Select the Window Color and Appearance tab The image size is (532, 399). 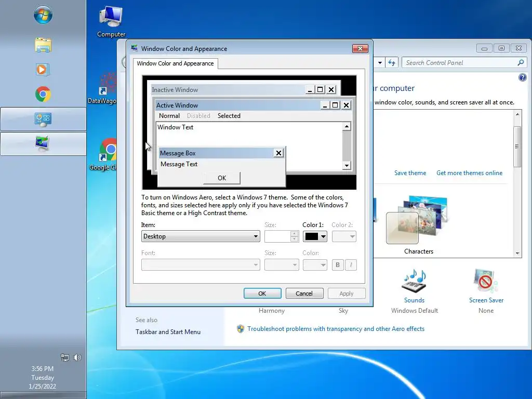[x=176, y=63]
